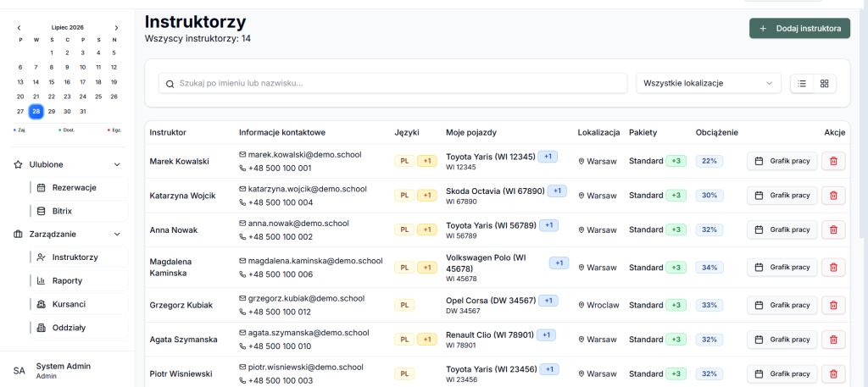Click Instruktor column header

[168, 133]
